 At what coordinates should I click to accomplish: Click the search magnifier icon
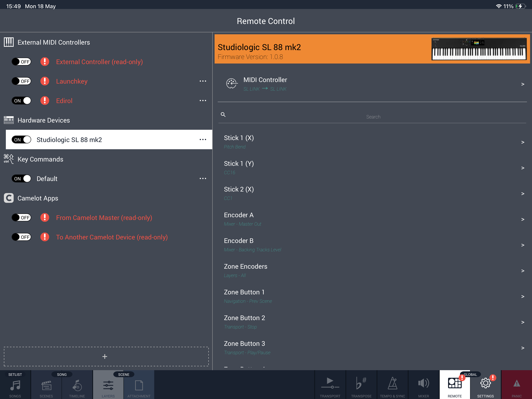click(x=223, y=115)
